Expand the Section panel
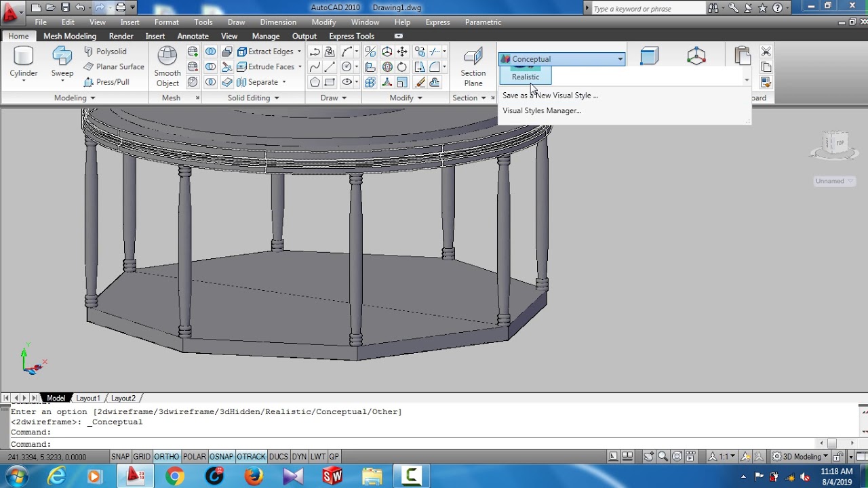868x488 pixels. click(x=469, y=98)
